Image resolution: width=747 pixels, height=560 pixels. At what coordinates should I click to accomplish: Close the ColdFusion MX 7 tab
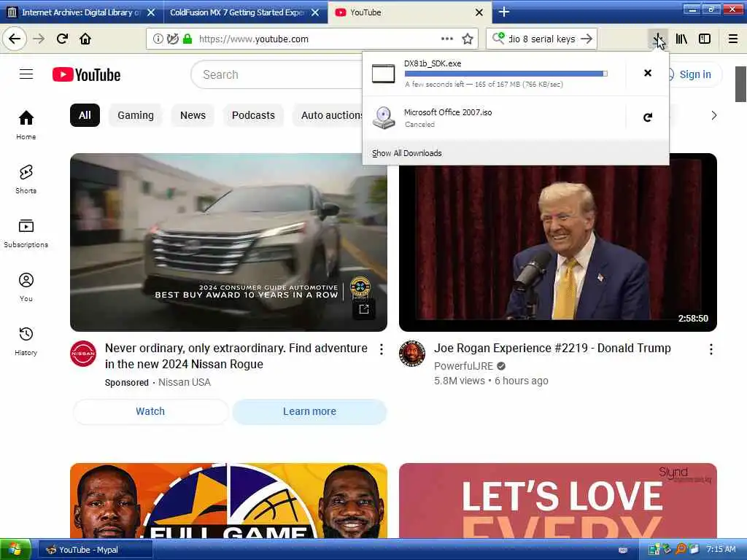[x=315, y=12]
